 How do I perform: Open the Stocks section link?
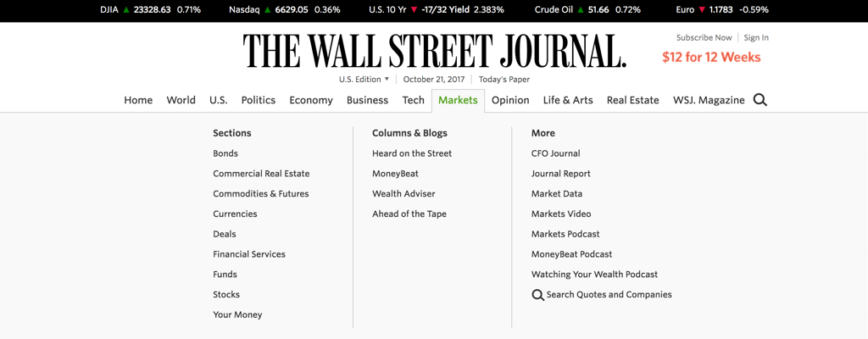(x=226, y=295)
